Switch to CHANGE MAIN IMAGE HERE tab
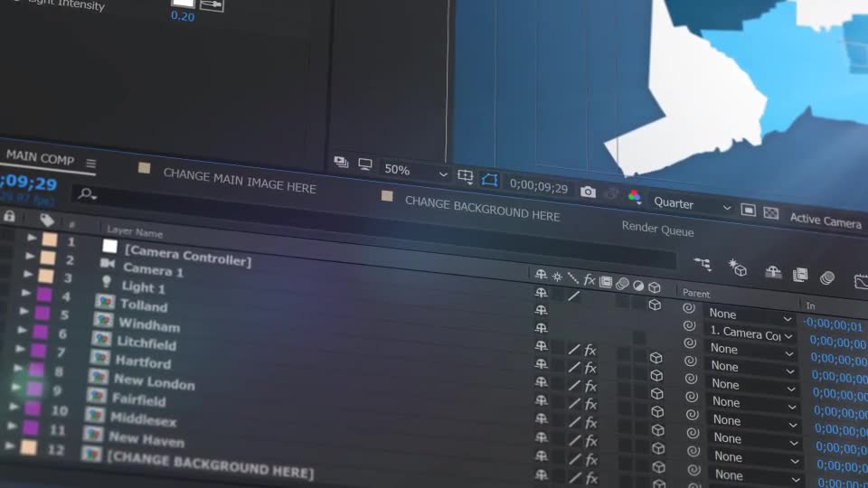Image resolution: width=868 pixels, height=488 pixels. point(239,181)
